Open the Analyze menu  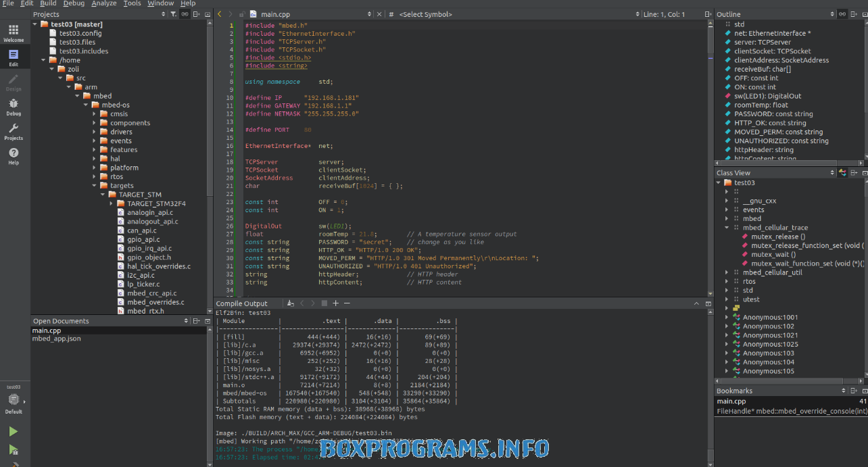103,3
